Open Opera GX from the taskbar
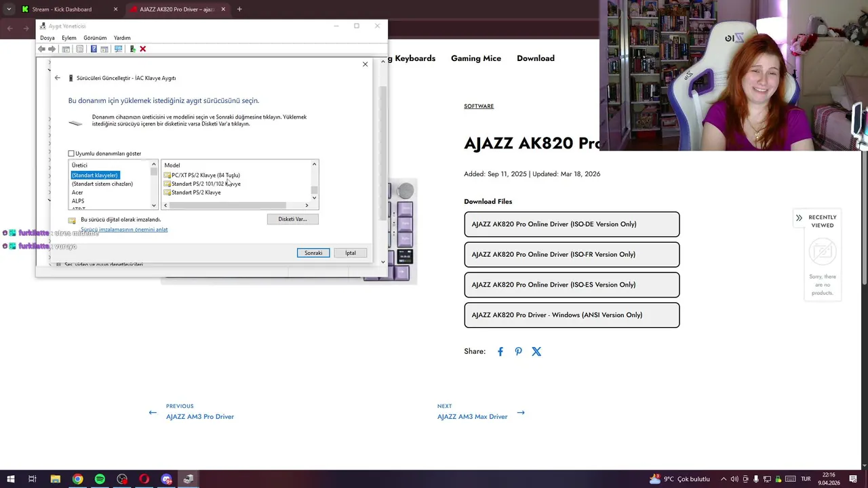Viewport: 868px width, 488px height. click(x=144, y=479)
